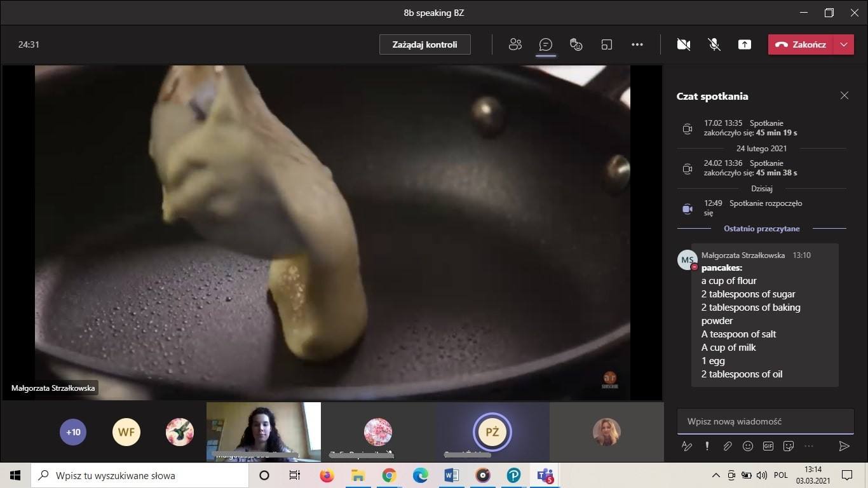The width and height of the screenshot is (868, 488).
Task: Click the MS avatar in chat
Action: point(687,259)
